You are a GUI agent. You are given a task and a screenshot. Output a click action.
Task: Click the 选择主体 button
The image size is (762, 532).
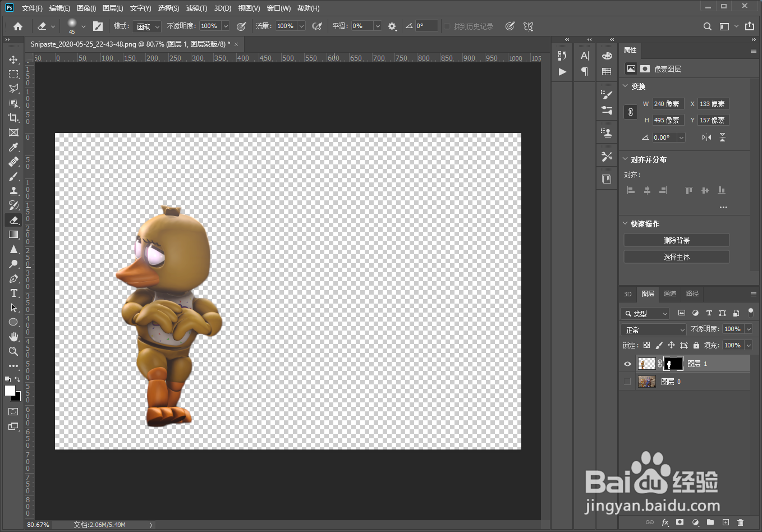677,257
